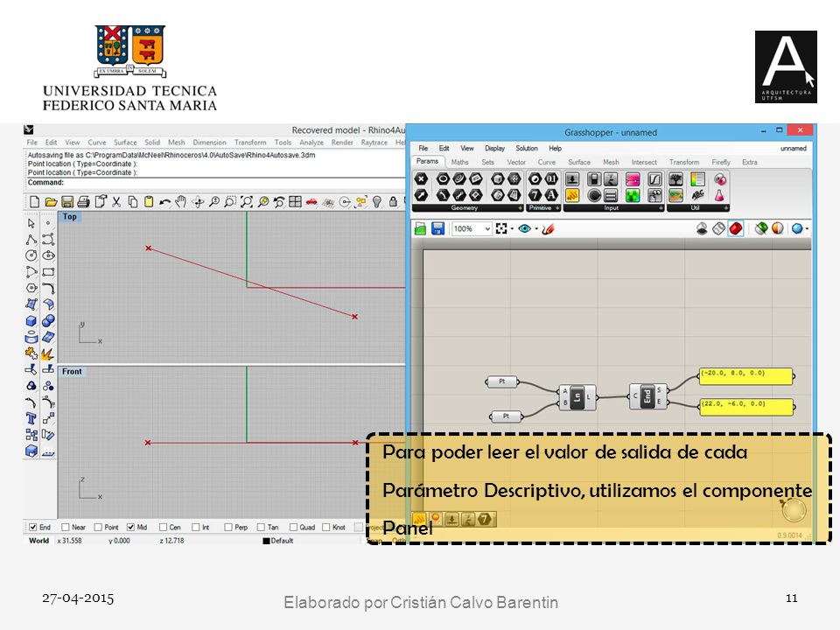This screenshot has width=840, height=630.
Task: Click the red sketch pen icon in Grasshopper
Action: pyautogui.click(x=548, y=229)
